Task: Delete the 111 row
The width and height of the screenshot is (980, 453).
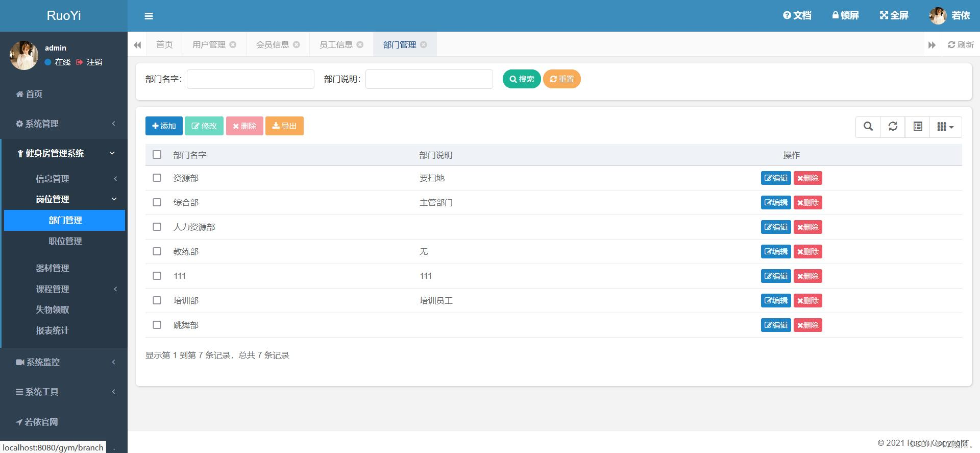Action: tap(808, 276)
